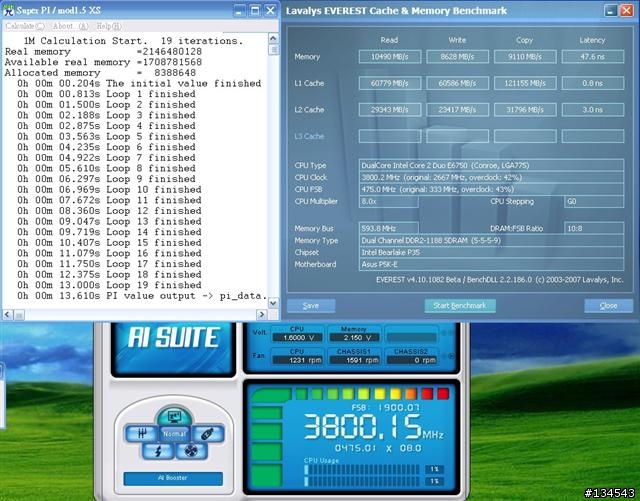Minimize the Super PI window

pos(240,11)
